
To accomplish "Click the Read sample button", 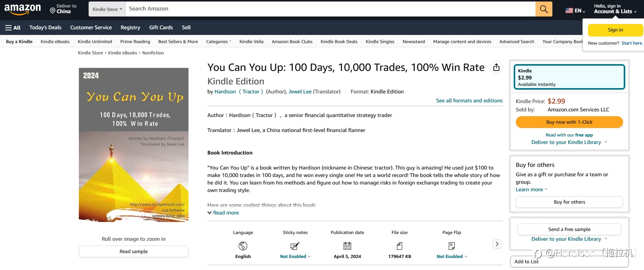I will pos(134,251).
